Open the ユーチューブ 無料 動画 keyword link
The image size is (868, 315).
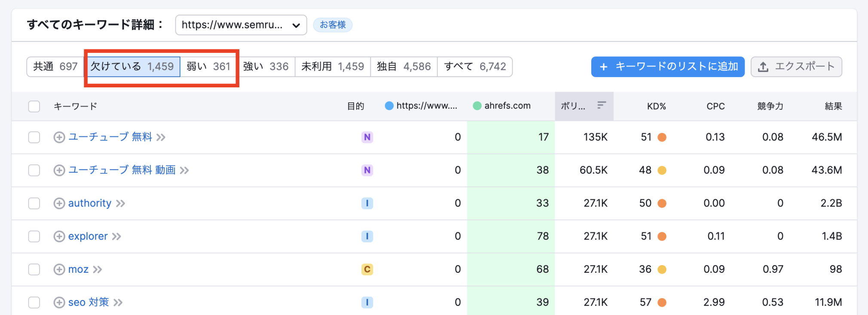(x=122, y=170)
